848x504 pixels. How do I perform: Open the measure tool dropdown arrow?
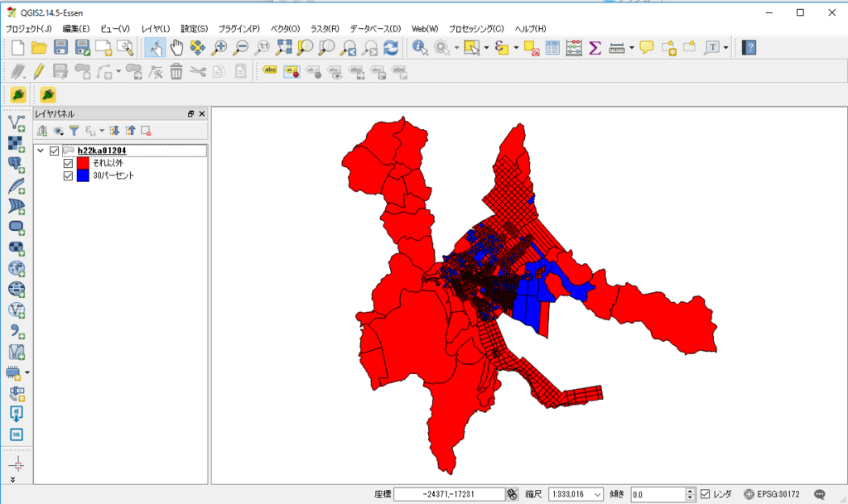(632, 47)
